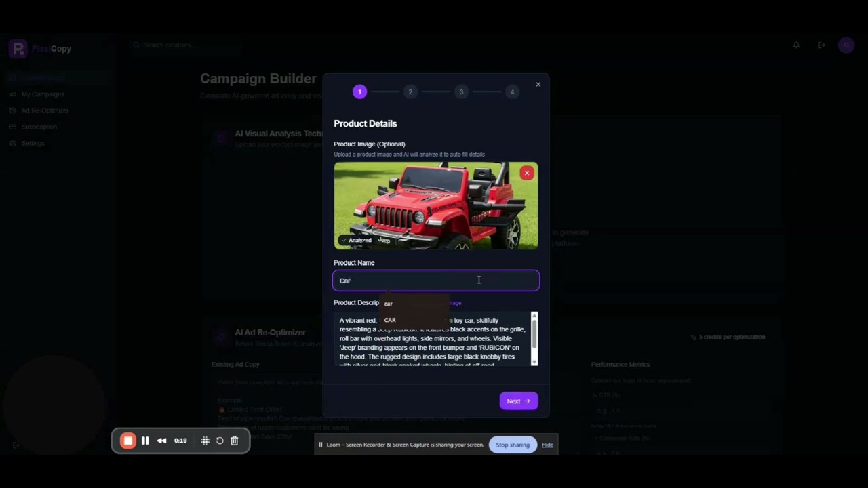
Task: Select lowercase 'car' autocomplete suggestion
Action: point(389,304)
